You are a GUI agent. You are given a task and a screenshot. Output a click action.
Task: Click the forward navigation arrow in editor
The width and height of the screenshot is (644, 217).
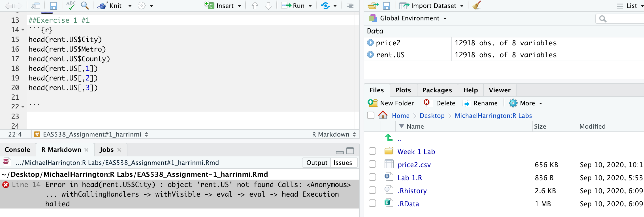click(x=18, y=6)
